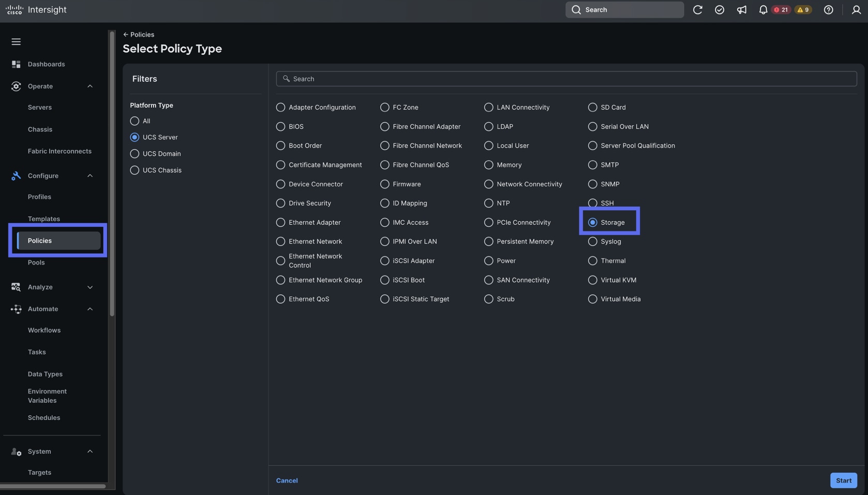Image resolution: width=868 pixels, height=495 pixels.
Task: Expand the Analyze section
Action: (x=90, y=287)
